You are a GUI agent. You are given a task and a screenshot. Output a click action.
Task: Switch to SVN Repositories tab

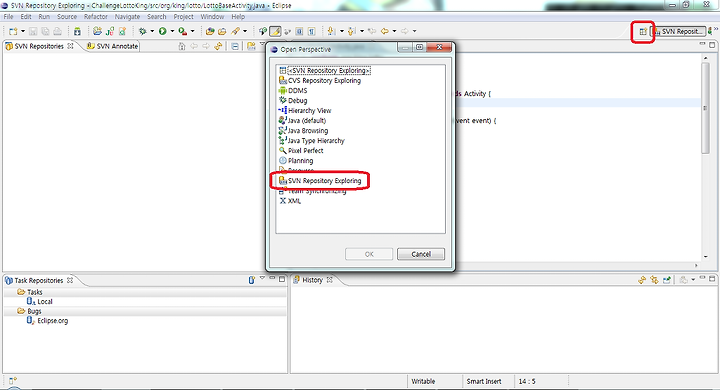(x=39, y=46)
